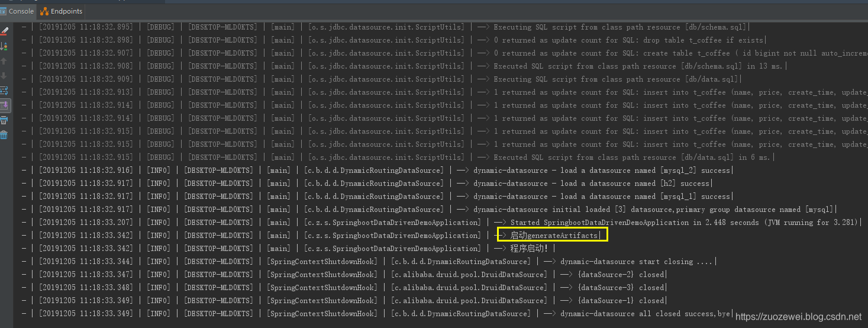Click timestamp '[20191205 11:18:33.348]'

(x=86, y=288)
